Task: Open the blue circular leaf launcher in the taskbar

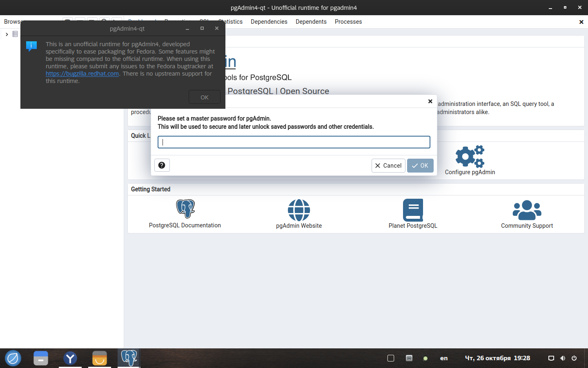Action: tap(13, 358)
